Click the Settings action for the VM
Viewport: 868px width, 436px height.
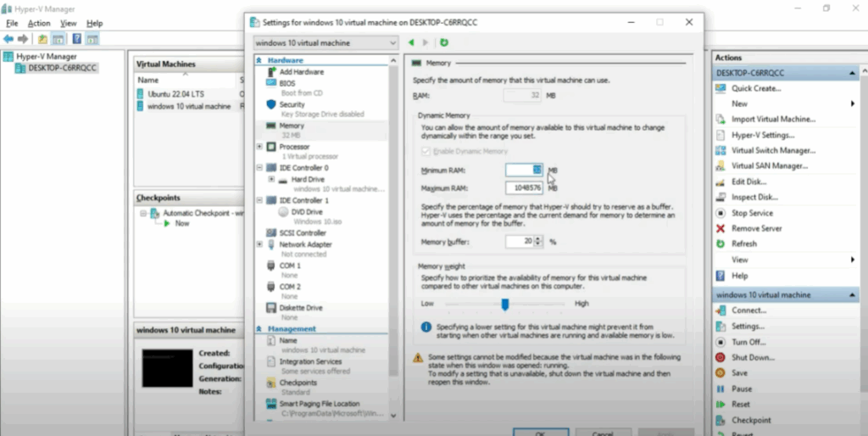(x=748, y=327)
